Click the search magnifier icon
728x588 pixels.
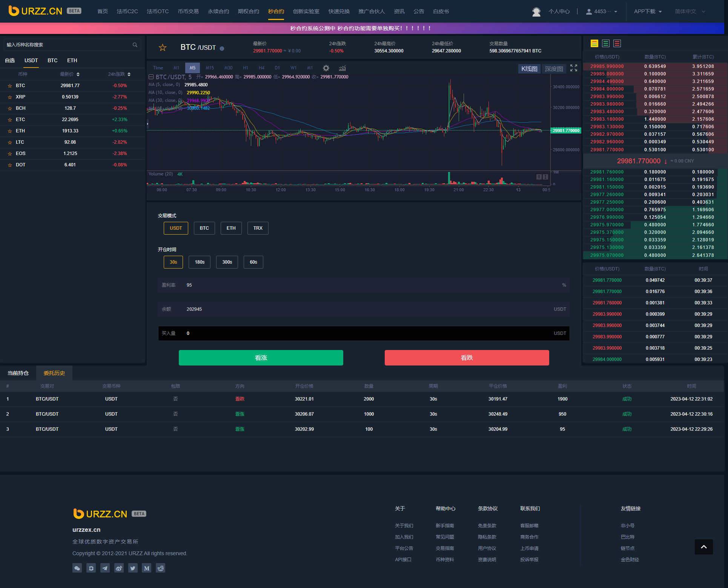(135, 45)
